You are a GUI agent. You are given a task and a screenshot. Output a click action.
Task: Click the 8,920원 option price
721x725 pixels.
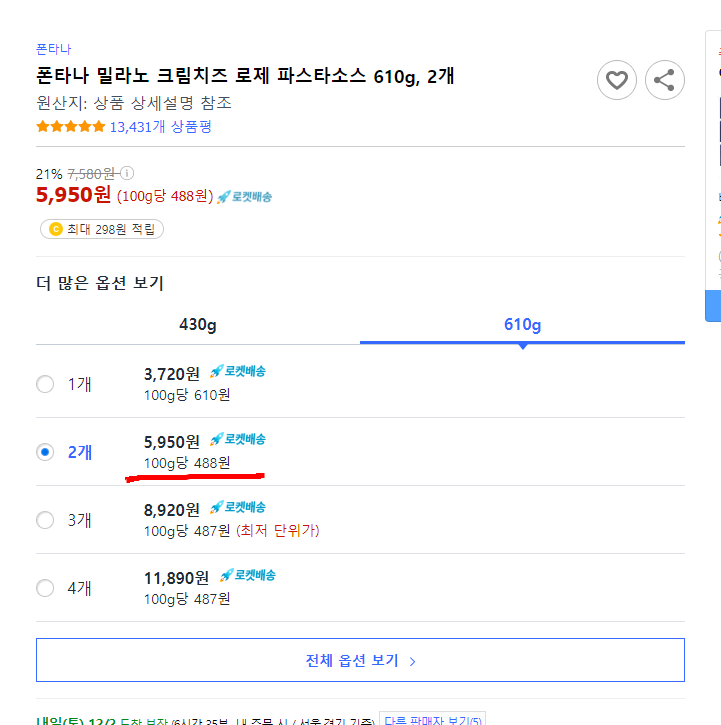(x=172, y=510)
